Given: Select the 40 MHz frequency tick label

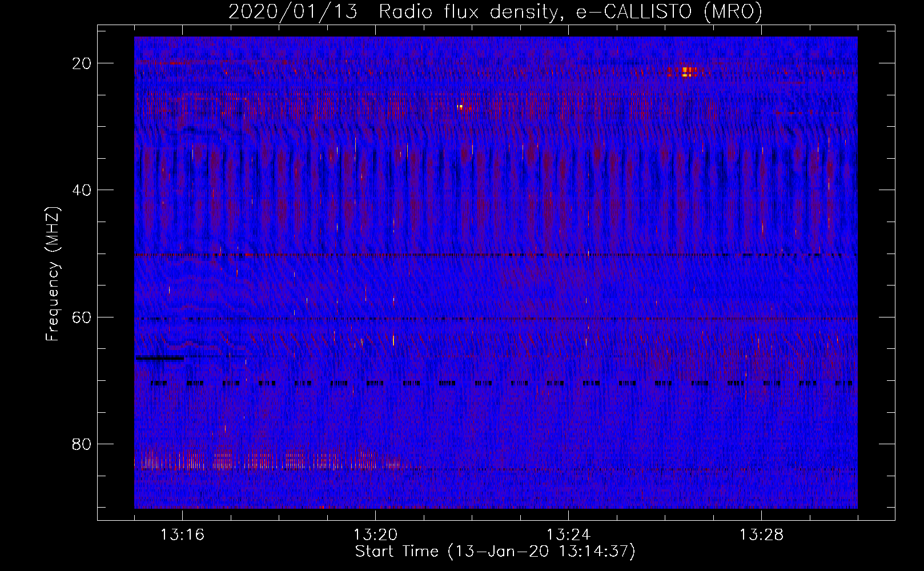Looking at the screenshot, I should tap(82, 190).
